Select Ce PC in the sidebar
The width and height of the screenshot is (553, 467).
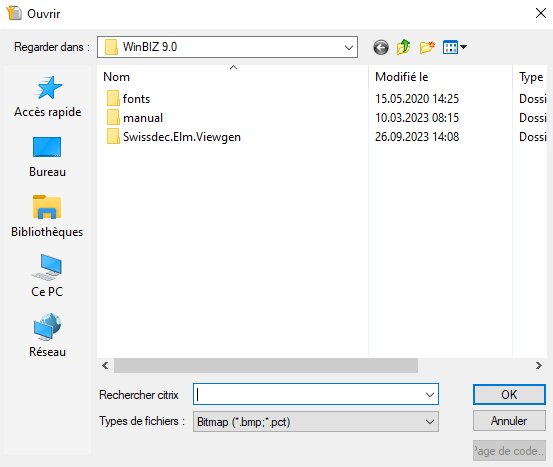[x=47, y=276]
